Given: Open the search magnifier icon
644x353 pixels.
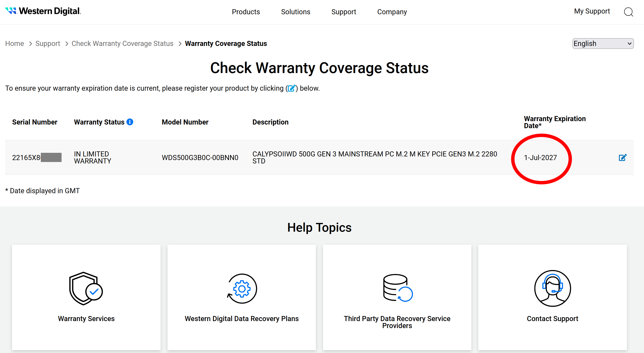Looking at the screenshot, I should (x=628, y=12).
